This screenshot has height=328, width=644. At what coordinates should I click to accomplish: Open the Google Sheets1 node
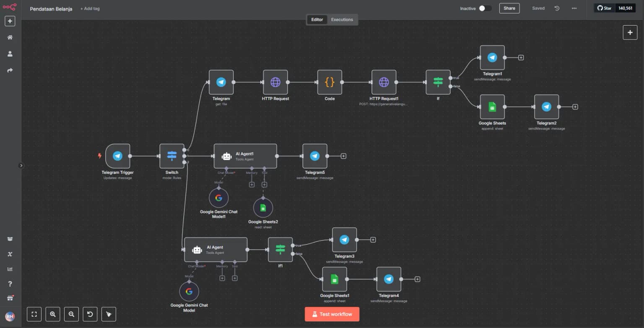tap(335, 279)
